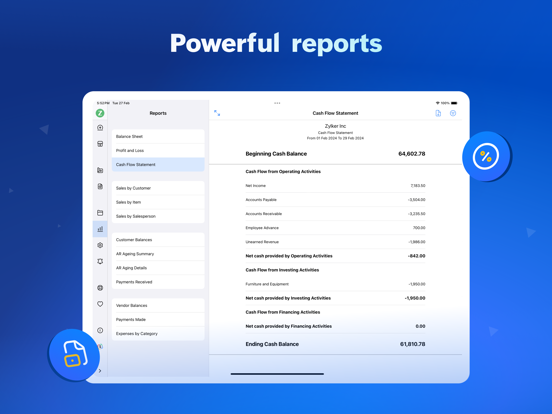Click the Cash Flow from Operating Activities heading

283,171
